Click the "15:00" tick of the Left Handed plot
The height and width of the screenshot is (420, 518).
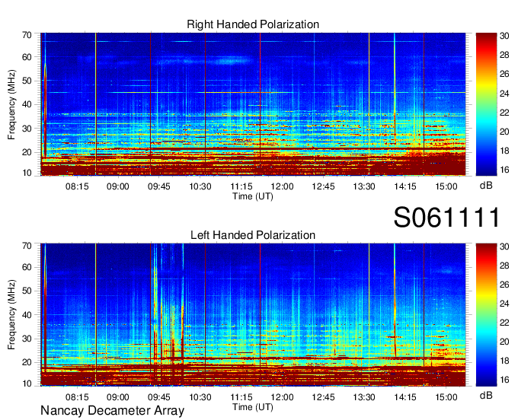(x=446, y=397)
